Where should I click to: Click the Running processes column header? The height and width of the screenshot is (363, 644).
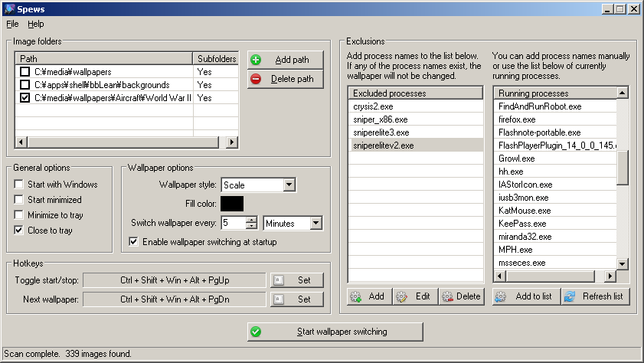[555, 93]
